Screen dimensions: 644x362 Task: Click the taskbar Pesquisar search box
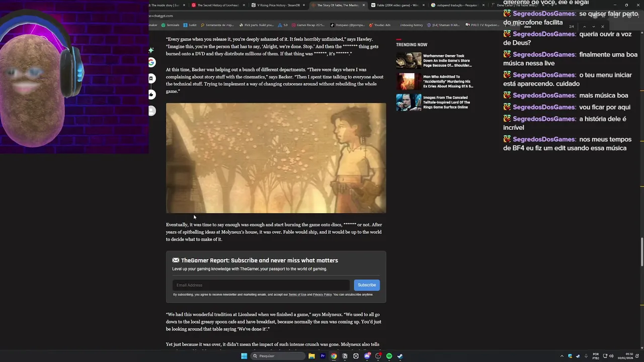[x=278, y=356]
